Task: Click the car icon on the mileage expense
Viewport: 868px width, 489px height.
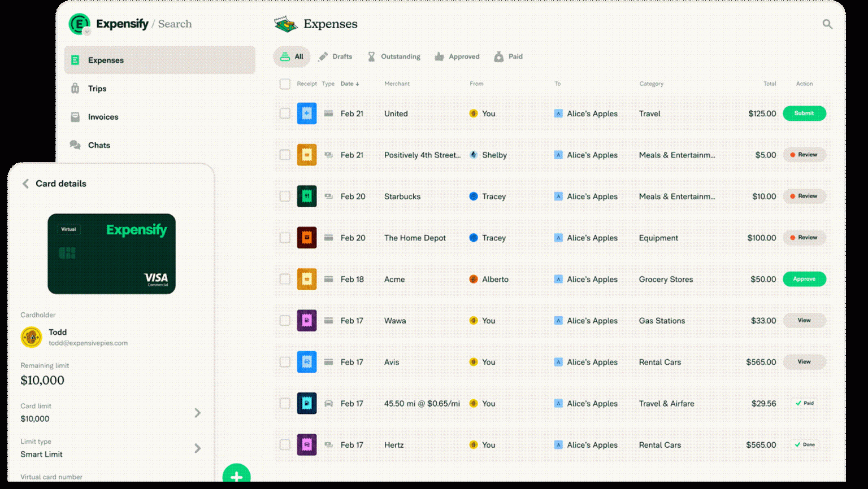Action: pyautogui.click(x=328, y=403)
